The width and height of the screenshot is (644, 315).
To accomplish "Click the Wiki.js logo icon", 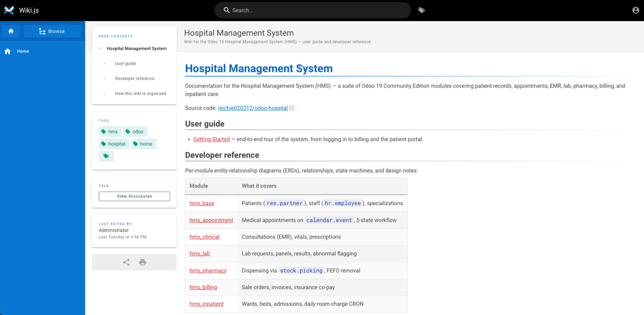I will point(9,10).
